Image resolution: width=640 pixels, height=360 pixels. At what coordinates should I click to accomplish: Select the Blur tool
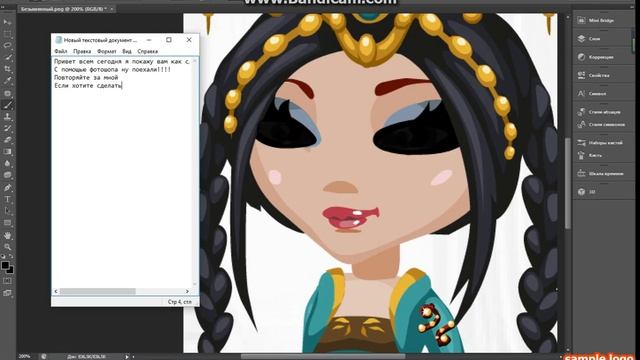click(7, 164)
